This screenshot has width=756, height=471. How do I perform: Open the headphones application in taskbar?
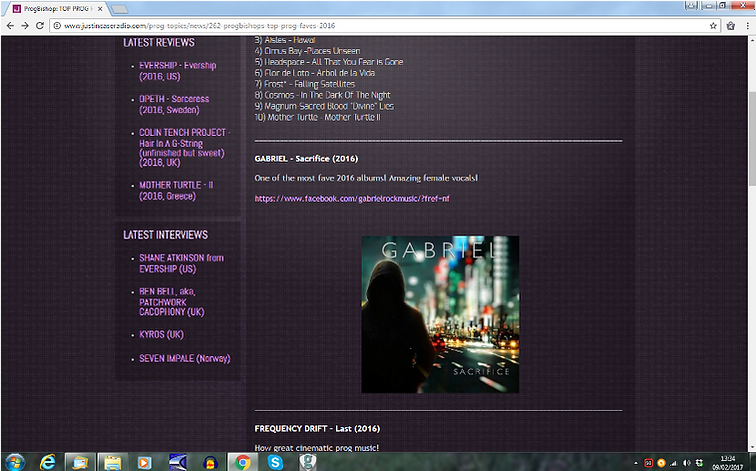click(210, 463)
